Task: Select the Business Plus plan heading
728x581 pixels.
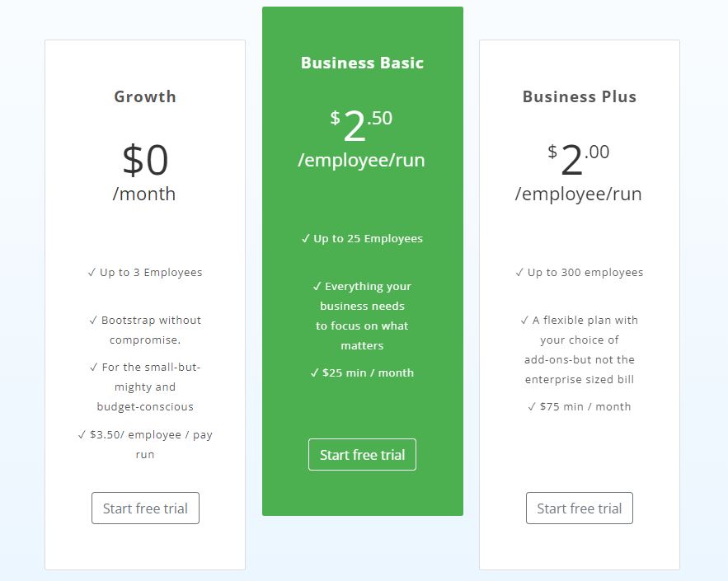Action: click(579, 96)
